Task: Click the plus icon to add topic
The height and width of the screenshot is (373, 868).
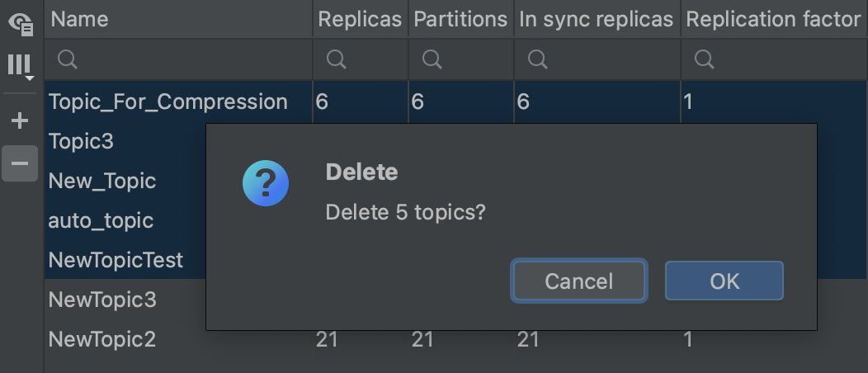Action: pyautogui.click(x=20, y=120)
